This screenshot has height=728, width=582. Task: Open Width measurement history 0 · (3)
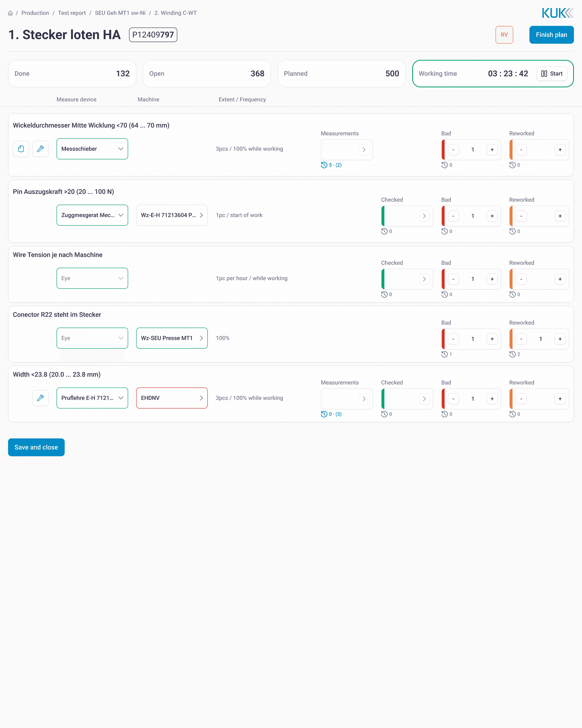331,414
